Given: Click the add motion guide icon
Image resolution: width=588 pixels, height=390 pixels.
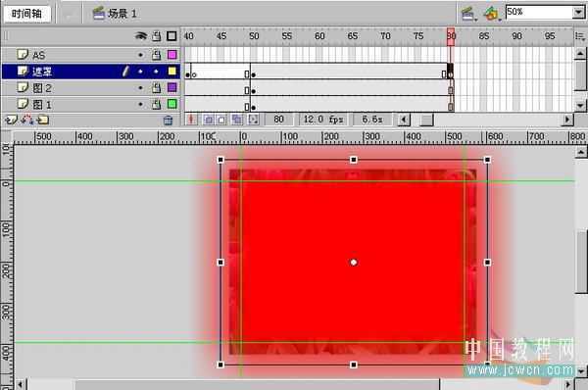Looking at the screenshot, I should point(27,120).
